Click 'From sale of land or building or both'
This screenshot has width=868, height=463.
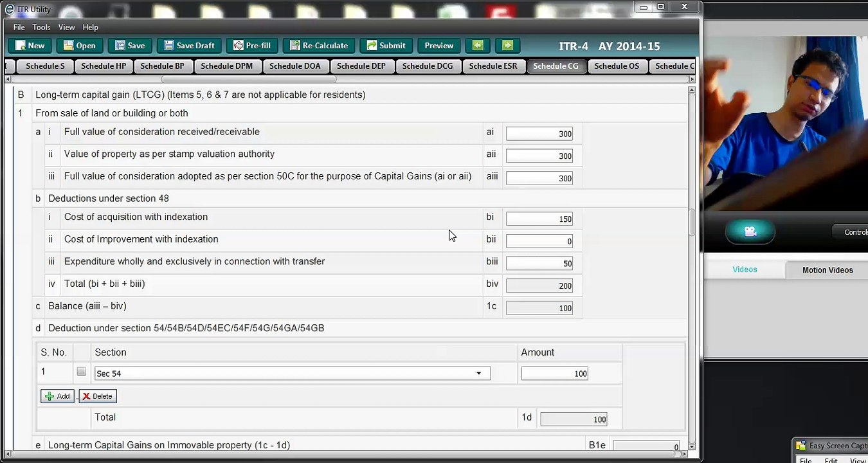pyautogui.click(x=112, y=113)
